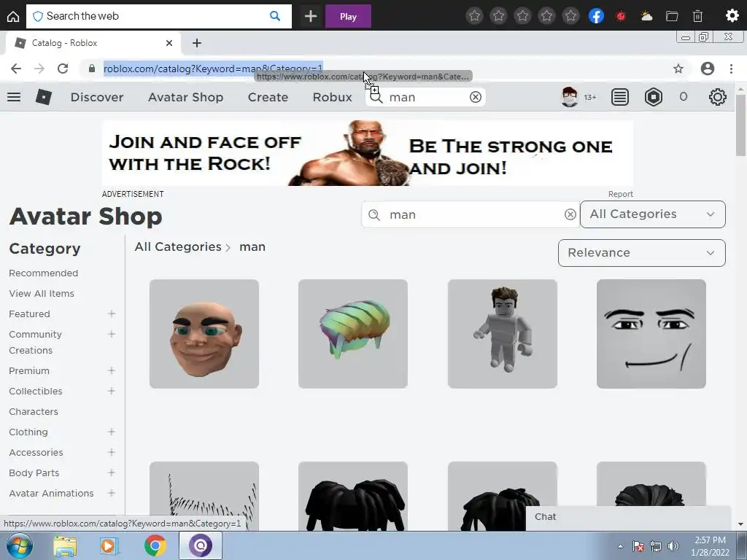
Task: Reload the page
Action: pyautogui.click(x=63, y=69)
